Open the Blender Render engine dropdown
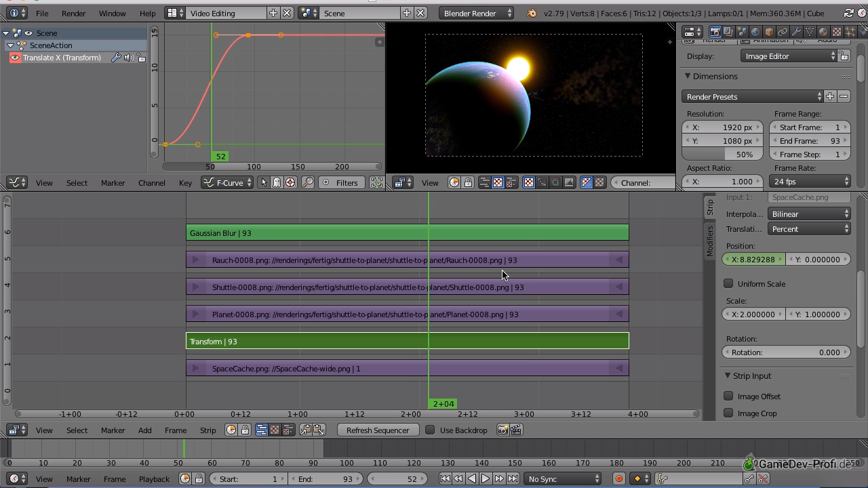The width and height of the screenshot is (868, 488). point(476,13)
